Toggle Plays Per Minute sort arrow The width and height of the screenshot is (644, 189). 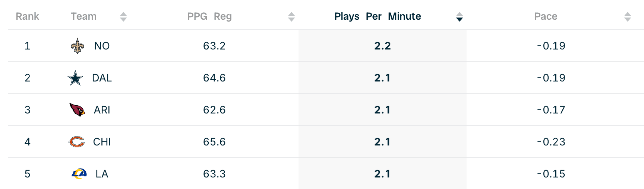click(x=460, y=17)
